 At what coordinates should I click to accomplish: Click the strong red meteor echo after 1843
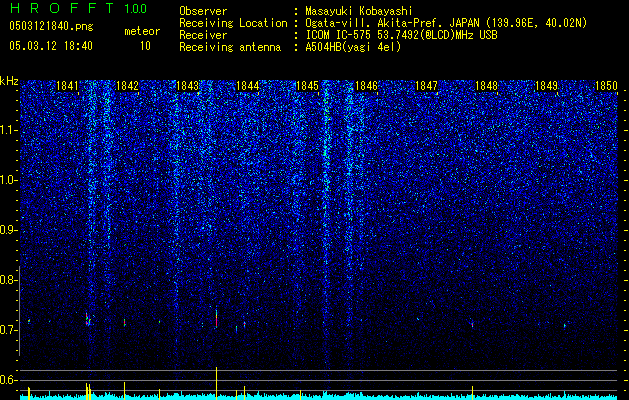217,319
